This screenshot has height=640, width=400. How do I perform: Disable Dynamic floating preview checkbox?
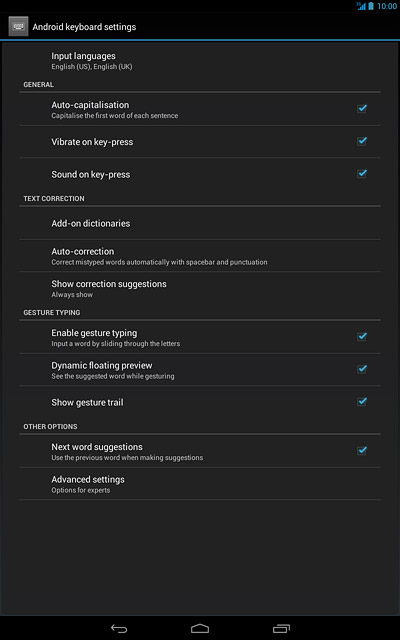click(x=362, y=369)
